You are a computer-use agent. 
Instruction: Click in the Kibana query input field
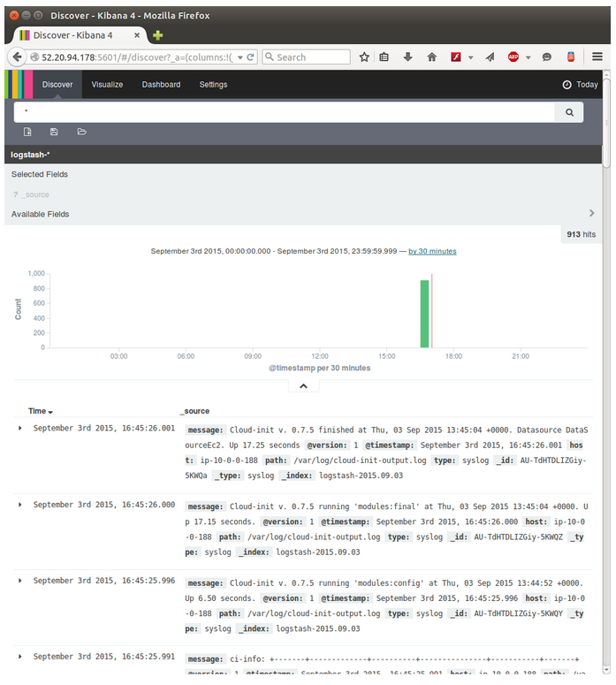pos(284,113)
